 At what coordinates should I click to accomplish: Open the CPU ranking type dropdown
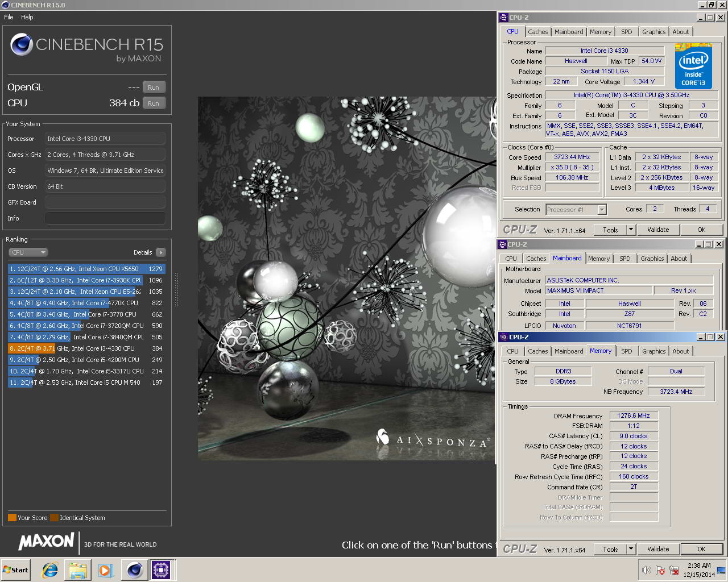coord(28,252)
